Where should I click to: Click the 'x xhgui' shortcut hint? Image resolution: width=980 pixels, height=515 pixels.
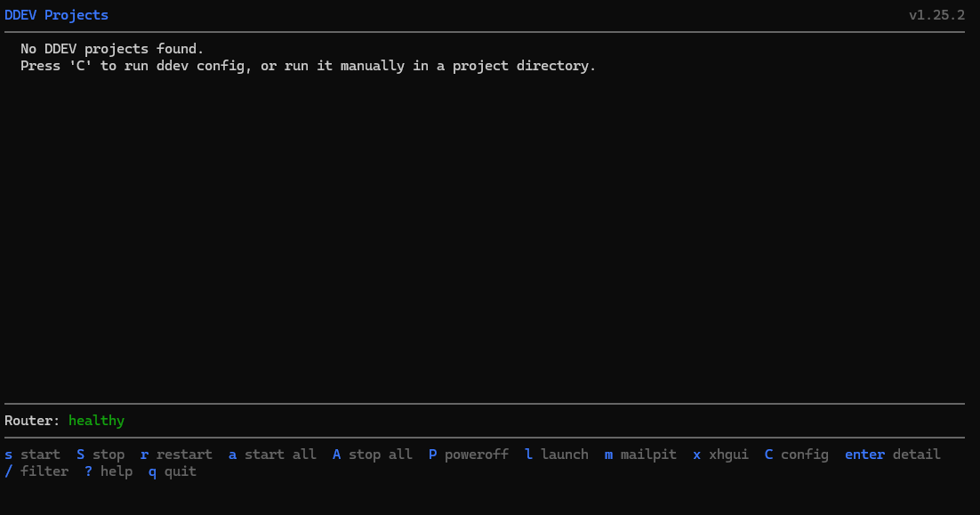pos(720,455)
